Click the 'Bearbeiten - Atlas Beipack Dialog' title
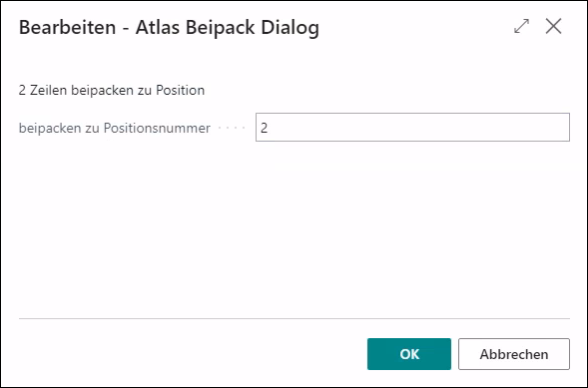 (x=169, y=28)
